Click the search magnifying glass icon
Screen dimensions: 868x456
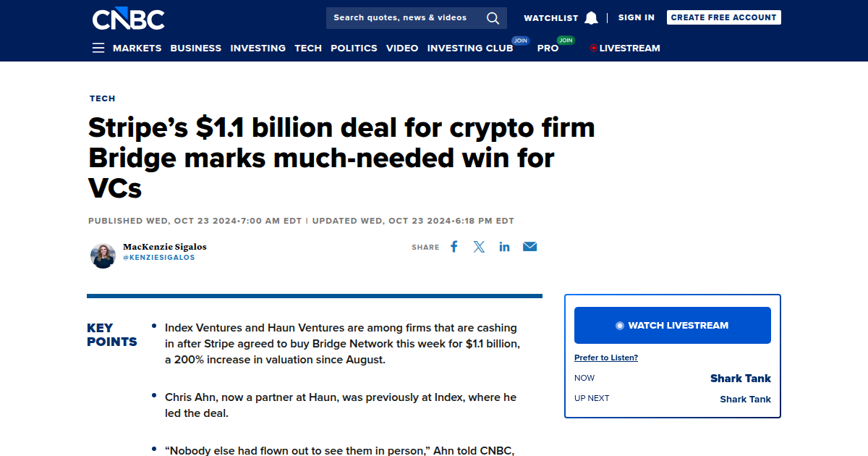click(493, 18)
